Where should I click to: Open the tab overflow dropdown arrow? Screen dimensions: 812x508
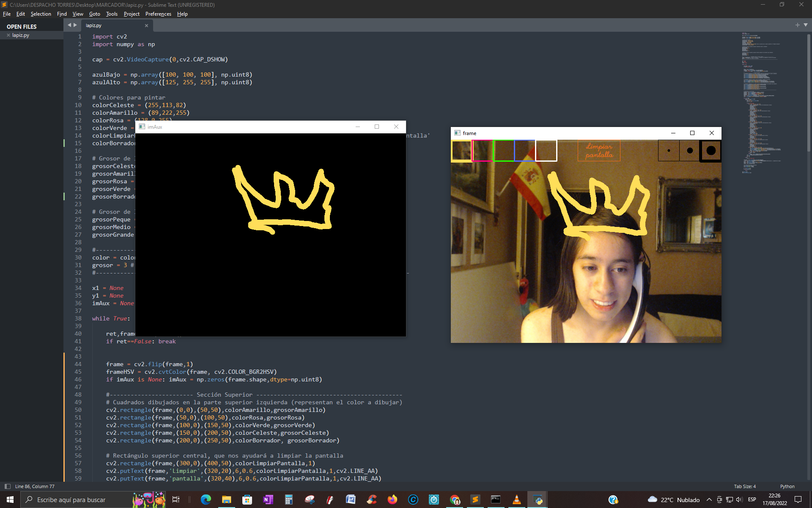(806, 25)
